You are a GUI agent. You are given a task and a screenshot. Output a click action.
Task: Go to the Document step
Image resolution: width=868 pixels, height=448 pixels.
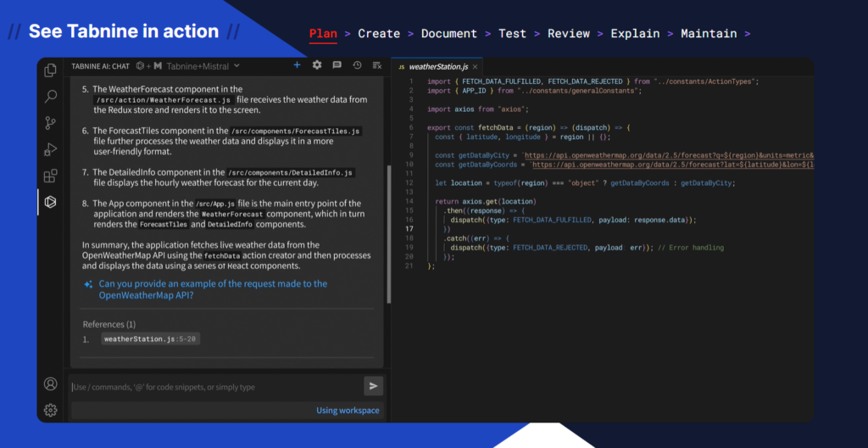coord(449,33)
